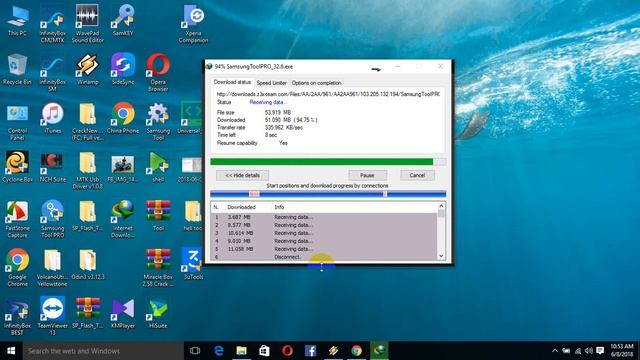Image resolution: width=640 pixels, height=360 pixels.
Task: Open the Recycle Bin
Action: coord(17,69)
